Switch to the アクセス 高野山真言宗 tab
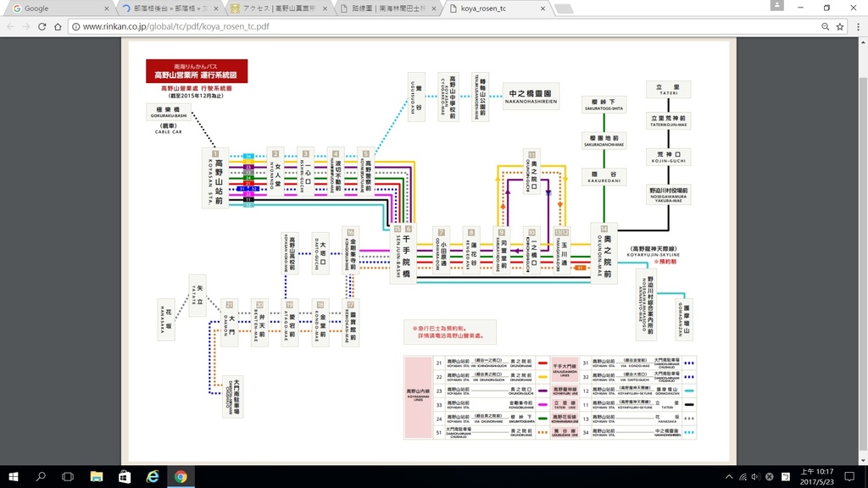The image size is (868, 488). [277, 8]
